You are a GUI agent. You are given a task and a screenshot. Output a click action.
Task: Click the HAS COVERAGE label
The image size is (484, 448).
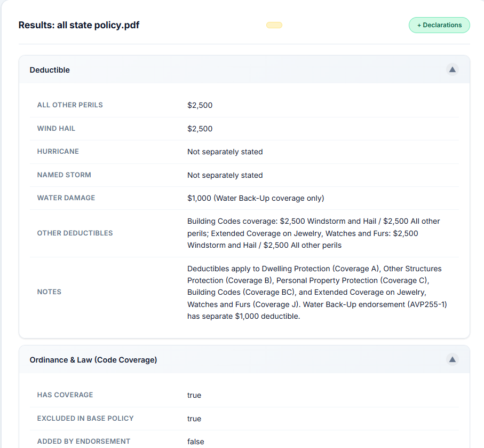65,395
